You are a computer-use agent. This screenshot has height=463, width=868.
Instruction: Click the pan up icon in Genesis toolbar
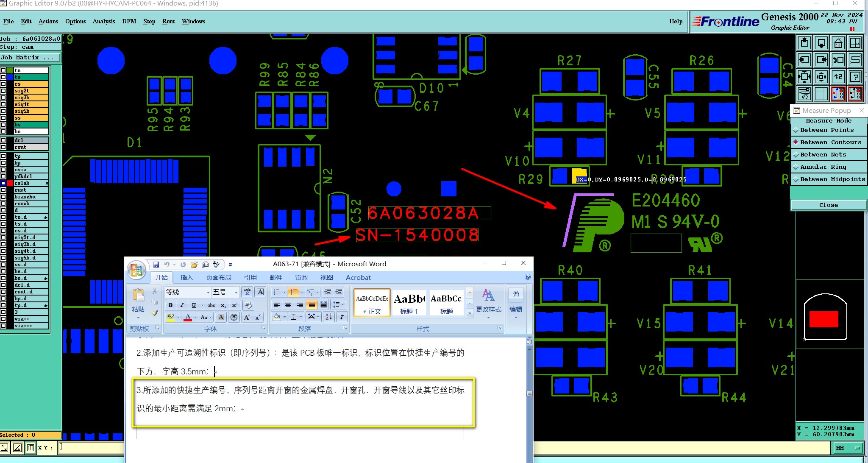[x=804, y=43]
